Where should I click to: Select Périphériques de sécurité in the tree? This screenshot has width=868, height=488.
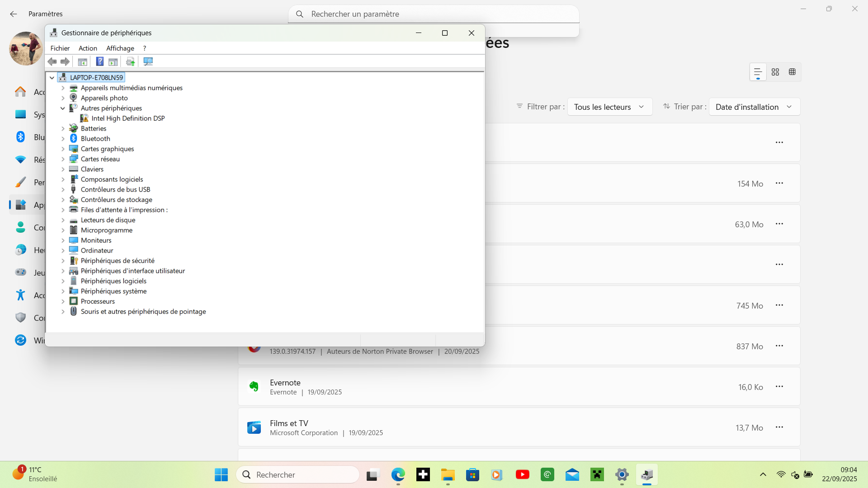tap(118, 261)
